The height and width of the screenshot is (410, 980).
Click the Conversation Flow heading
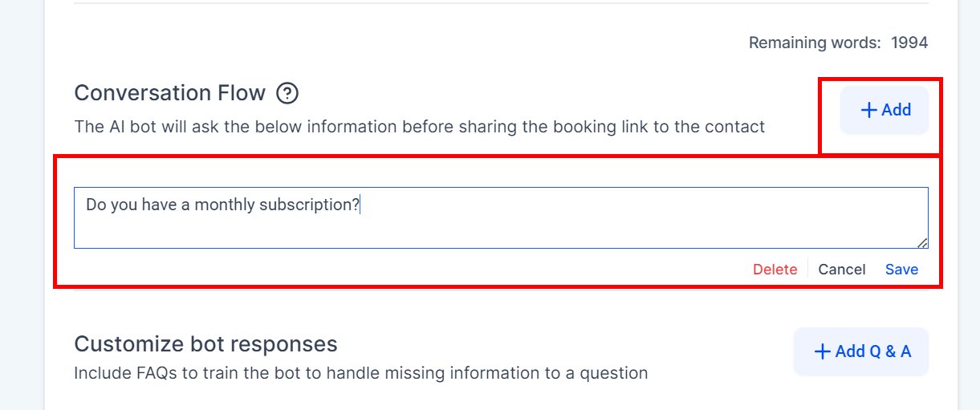point(169,93)
